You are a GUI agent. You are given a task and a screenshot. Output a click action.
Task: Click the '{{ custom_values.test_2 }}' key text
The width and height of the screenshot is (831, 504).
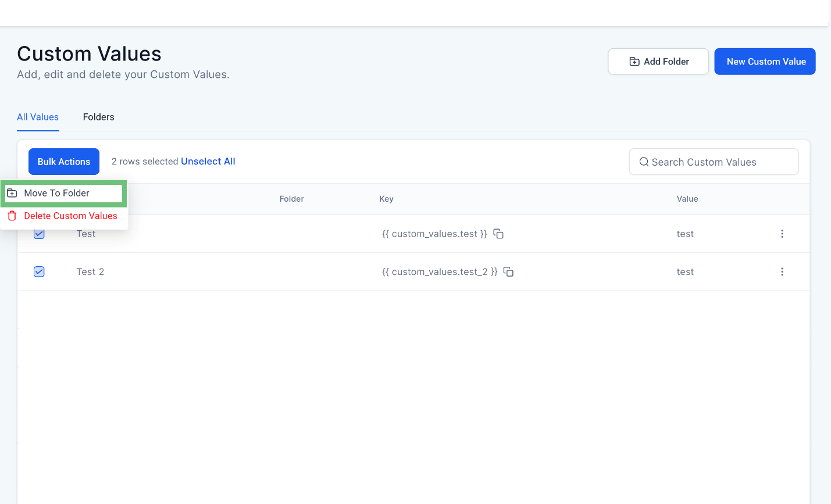pos(440,271)
